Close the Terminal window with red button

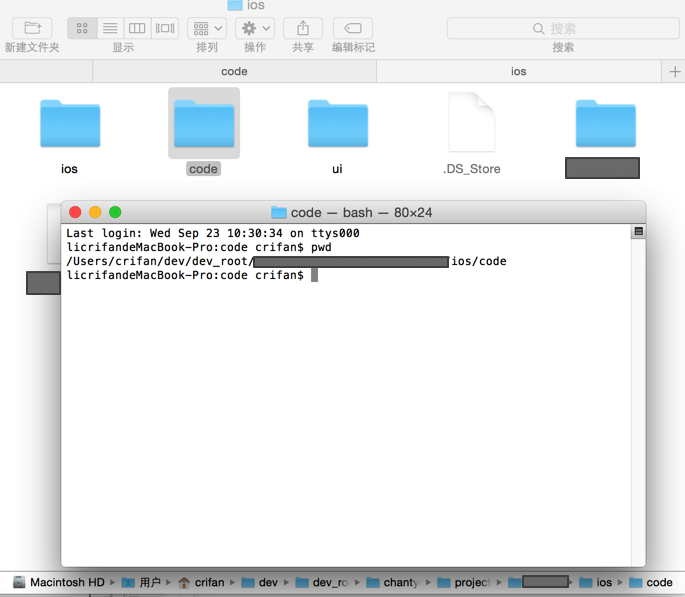click(x=75, y=212)
